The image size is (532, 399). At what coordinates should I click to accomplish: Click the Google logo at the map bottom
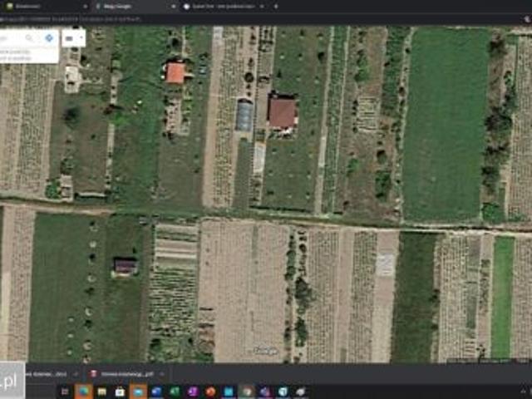tap(264, 351)
